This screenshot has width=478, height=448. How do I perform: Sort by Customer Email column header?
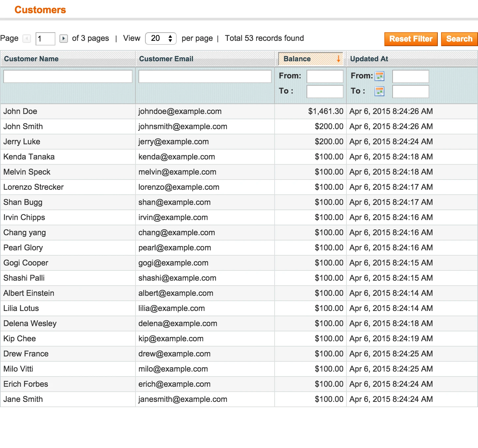(166, 59)
